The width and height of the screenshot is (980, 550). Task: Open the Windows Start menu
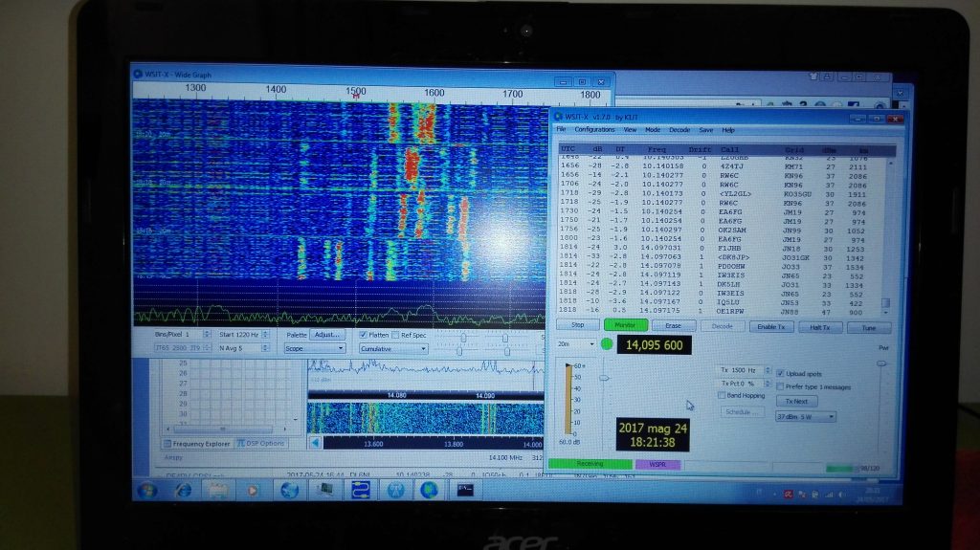tap(146, 491)
